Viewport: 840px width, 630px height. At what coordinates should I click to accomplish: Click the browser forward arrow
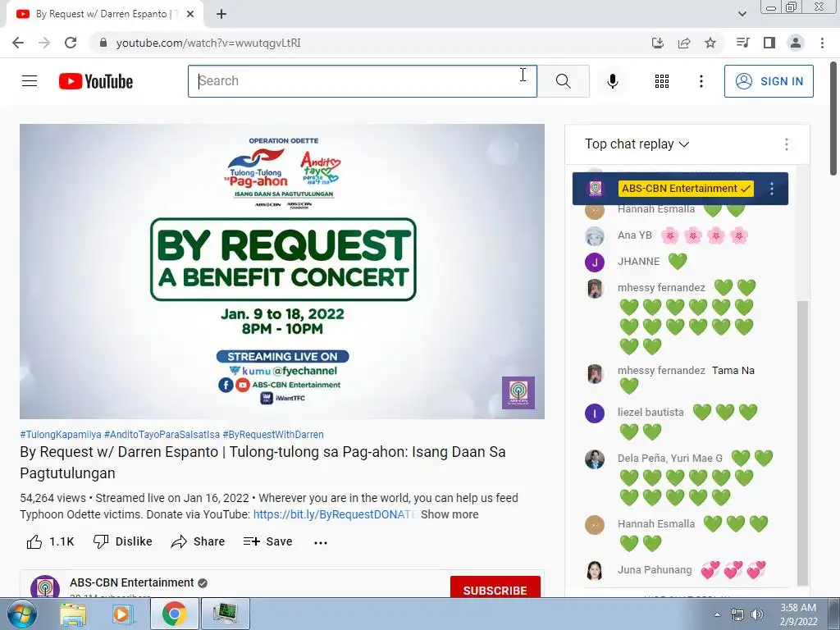(x=44, y=43)
